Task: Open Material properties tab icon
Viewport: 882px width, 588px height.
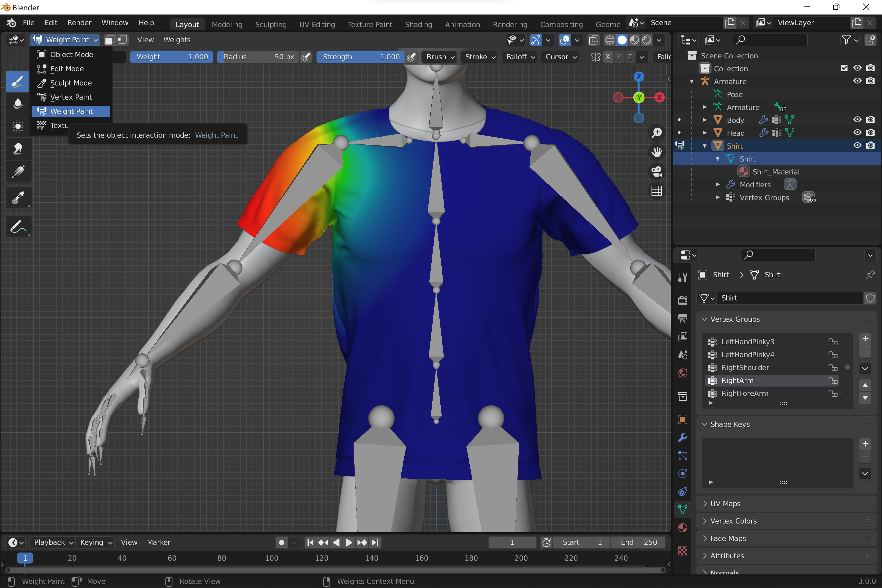Action: click(683, 528)
